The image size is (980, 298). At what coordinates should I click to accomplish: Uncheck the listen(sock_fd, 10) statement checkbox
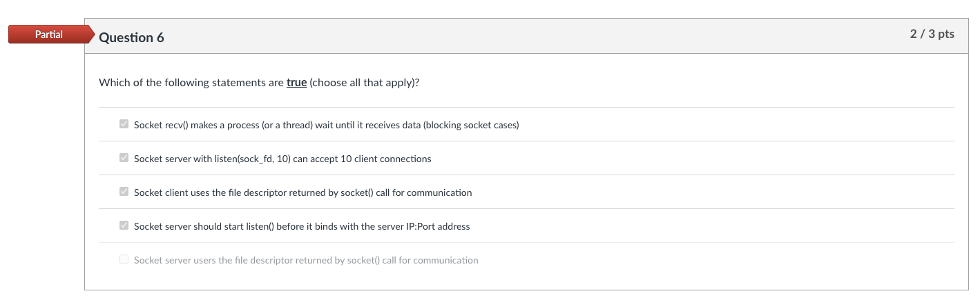pyautogui.click(x=124, y=159)
